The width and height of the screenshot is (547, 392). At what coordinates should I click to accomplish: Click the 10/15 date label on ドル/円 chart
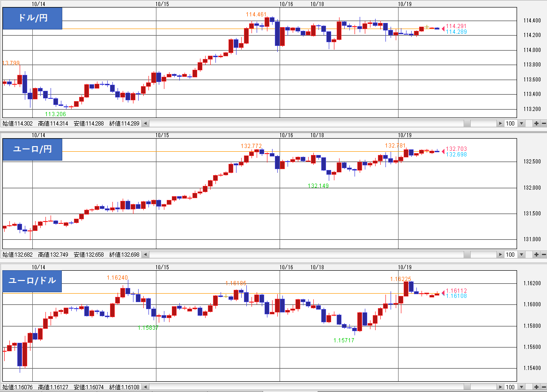point(162,4)
